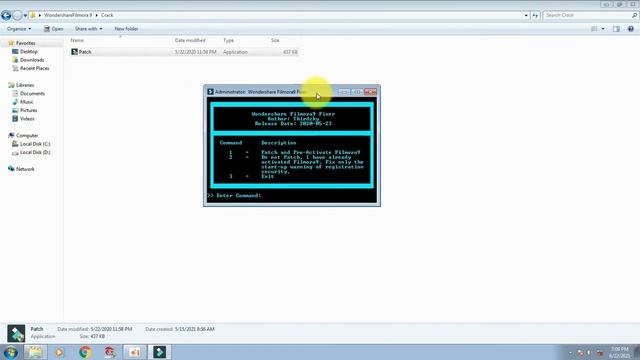Select Favorites in navigation pane
This screenshot has height=360, width=640.
pos(25,43)
